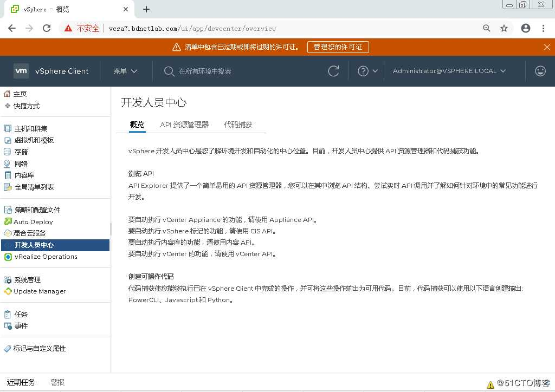The height and width of the screenshot is (392, 555).
Task: Open Update Manager in navigation
Action: (40, 291)
